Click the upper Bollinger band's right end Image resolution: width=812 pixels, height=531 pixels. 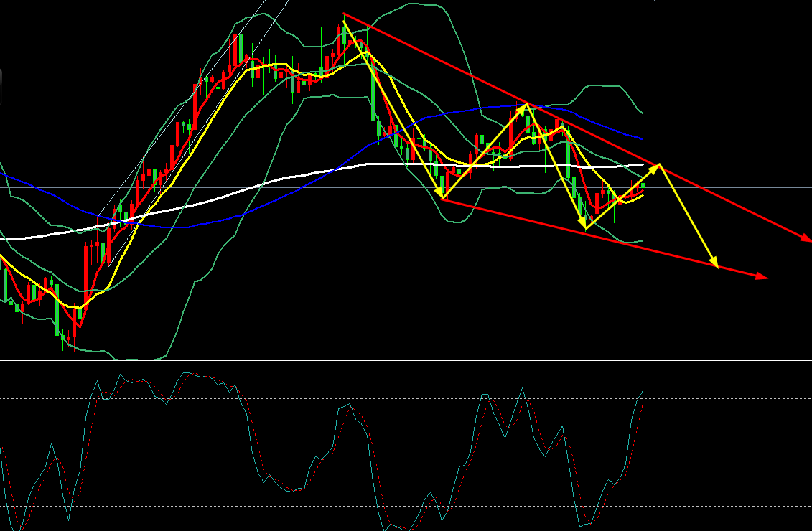[x=641, y=113]
